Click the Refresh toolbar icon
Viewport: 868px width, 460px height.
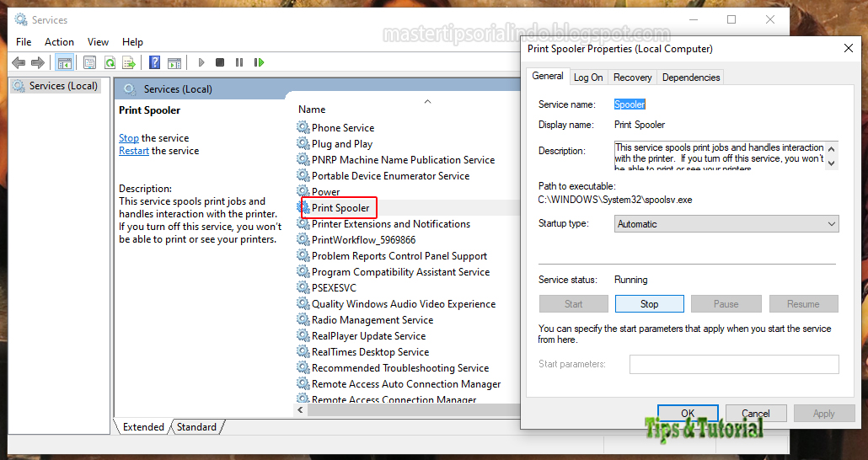tap(110, 62)
